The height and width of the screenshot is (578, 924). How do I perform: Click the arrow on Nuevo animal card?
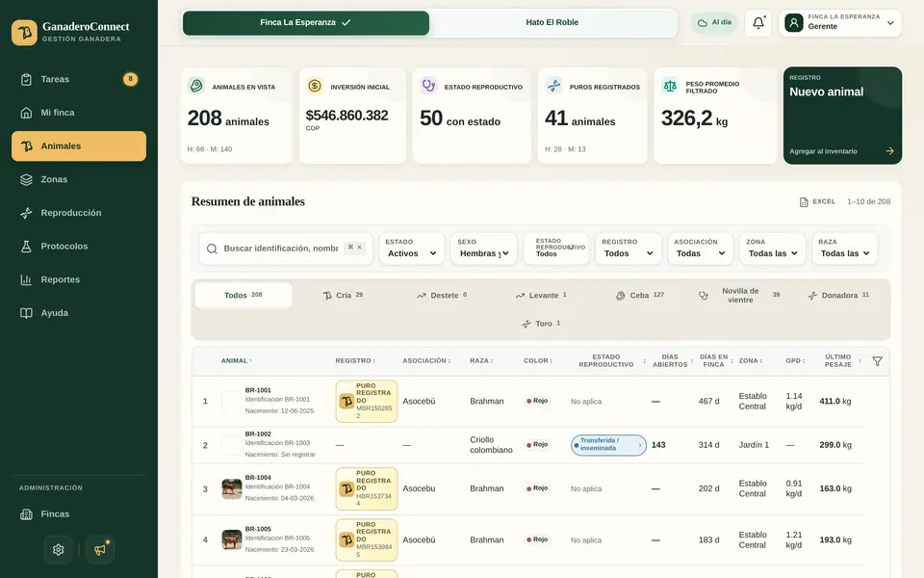[889, 151]
